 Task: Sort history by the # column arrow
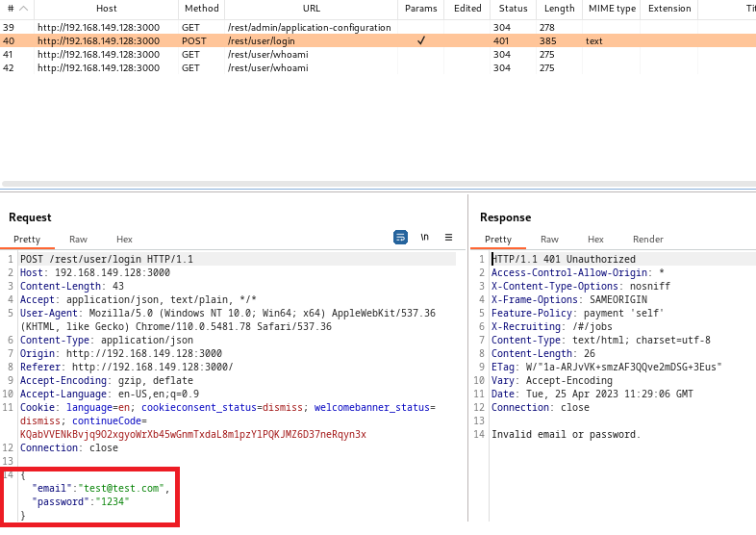23,9
